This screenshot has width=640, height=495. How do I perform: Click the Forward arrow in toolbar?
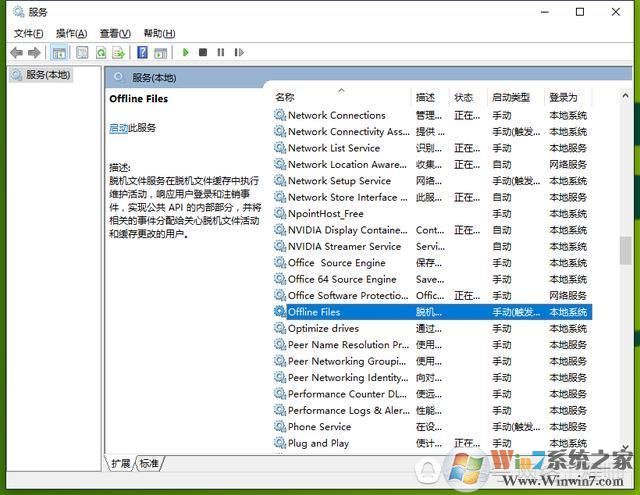(34, 52)
